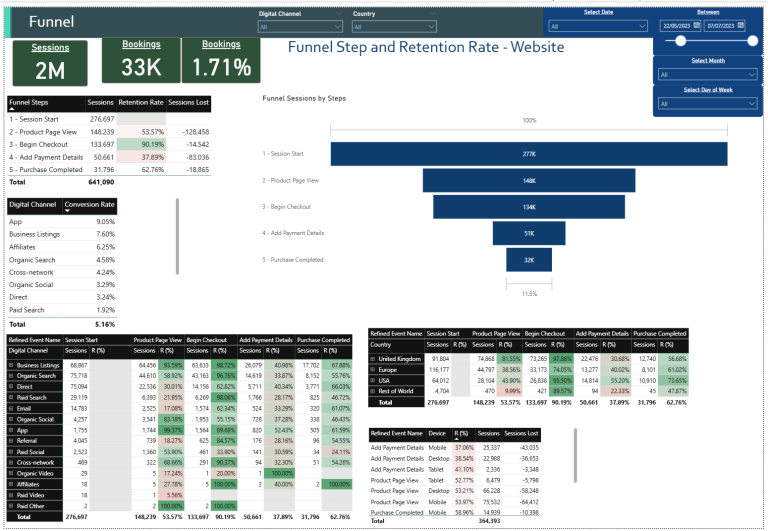Click the Session Start funnel bar

click(529, 153)
